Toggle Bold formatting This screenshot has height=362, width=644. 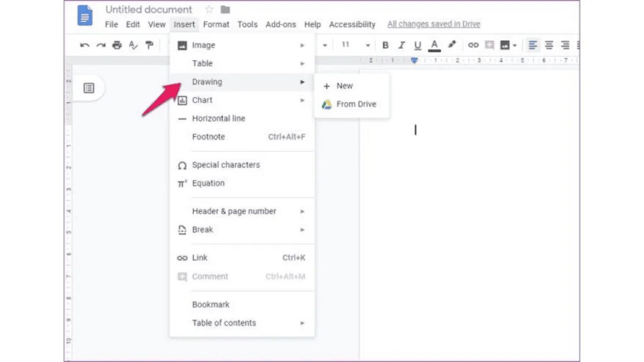pyautogui.click(x=386, y=45)
